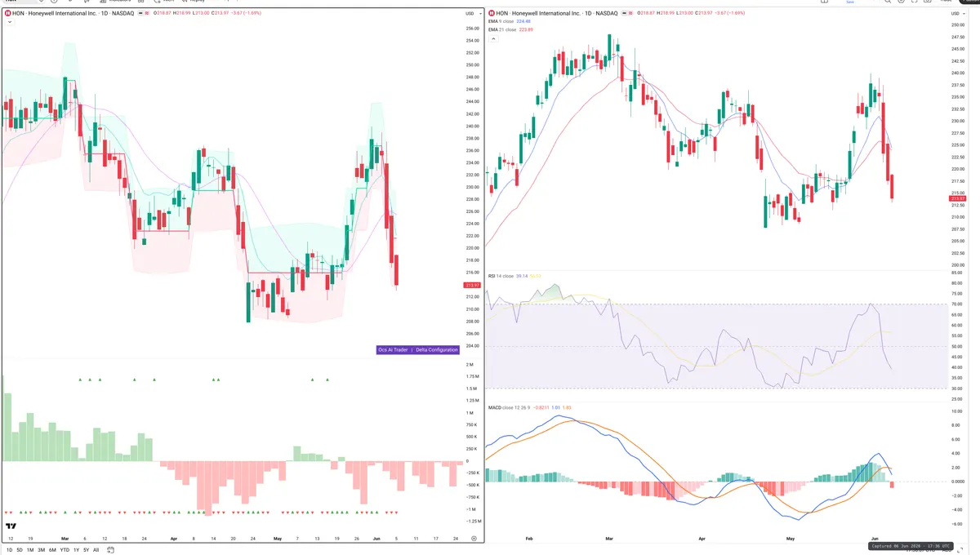
Task: Open the TradingView logo on the left chart
Action: click(x=11, y=526)
